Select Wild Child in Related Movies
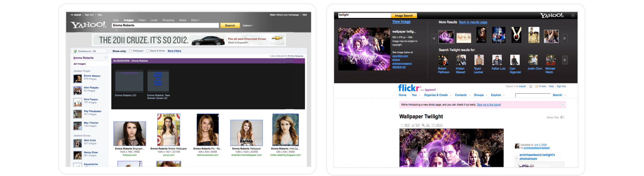This screenshot has height=176, width=644. pos(90,140)
